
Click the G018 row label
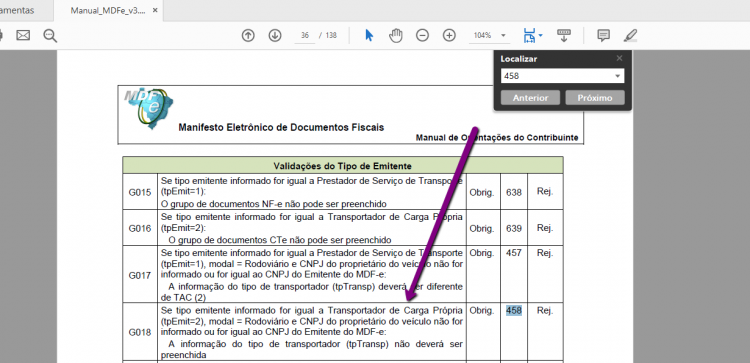140,332
